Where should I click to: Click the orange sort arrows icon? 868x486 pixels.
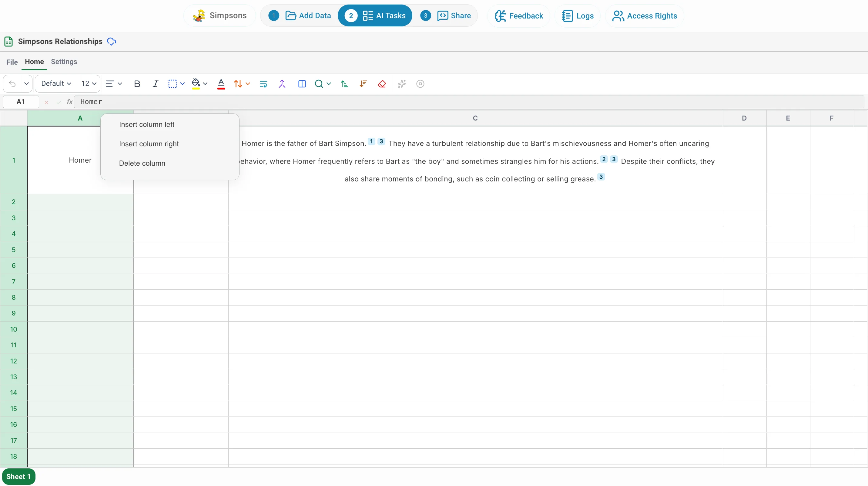click(x=238, y=84)
